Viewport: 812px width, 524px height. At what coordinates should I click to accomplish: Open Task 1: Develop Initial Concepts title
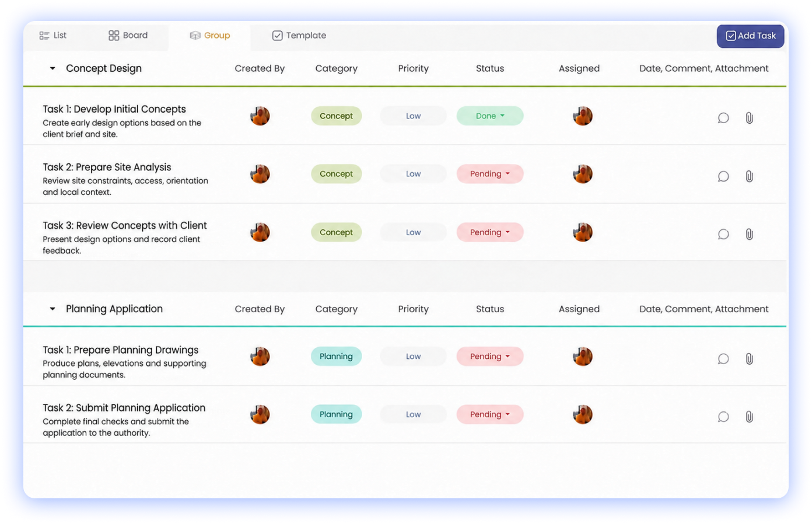coord(114,109)
